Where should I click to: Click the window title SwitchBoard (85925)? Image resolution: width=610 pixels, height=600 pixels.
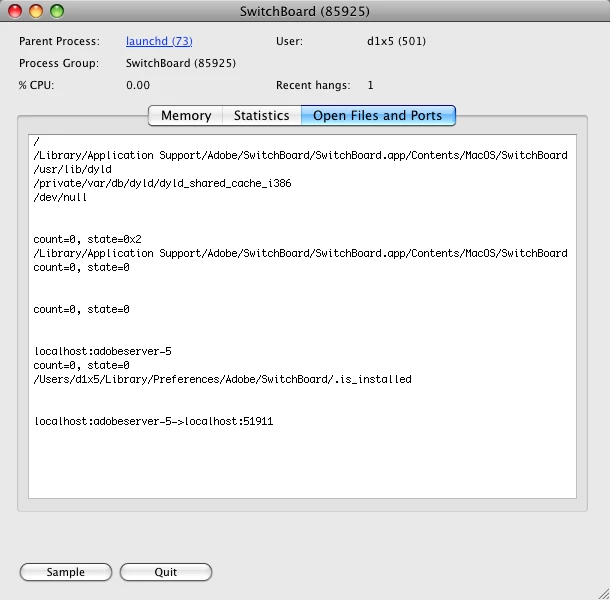click(305, 11)
